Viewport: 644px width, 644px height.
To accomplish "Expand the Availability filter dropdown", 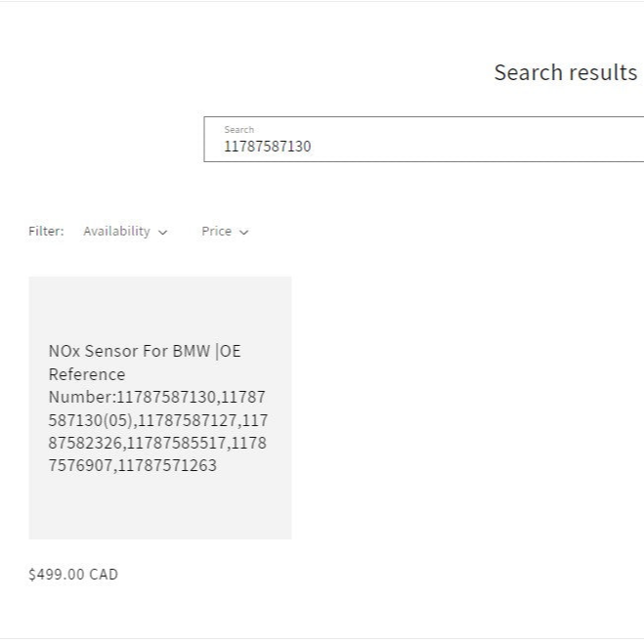I will click(125, 232).
